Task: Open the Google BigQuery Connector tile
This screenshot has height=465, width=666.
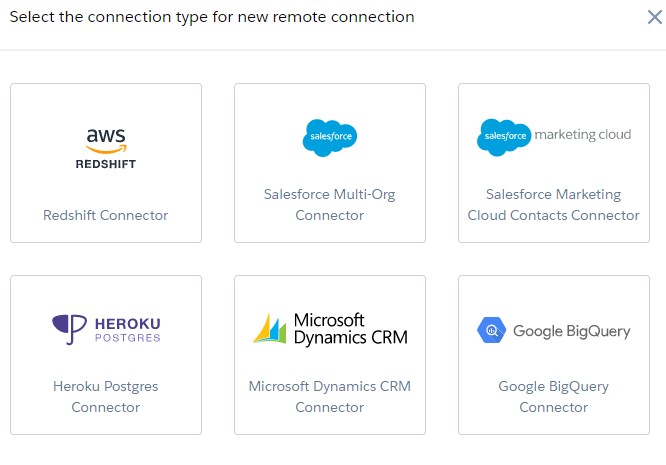Action: click(x=554, y=355)
